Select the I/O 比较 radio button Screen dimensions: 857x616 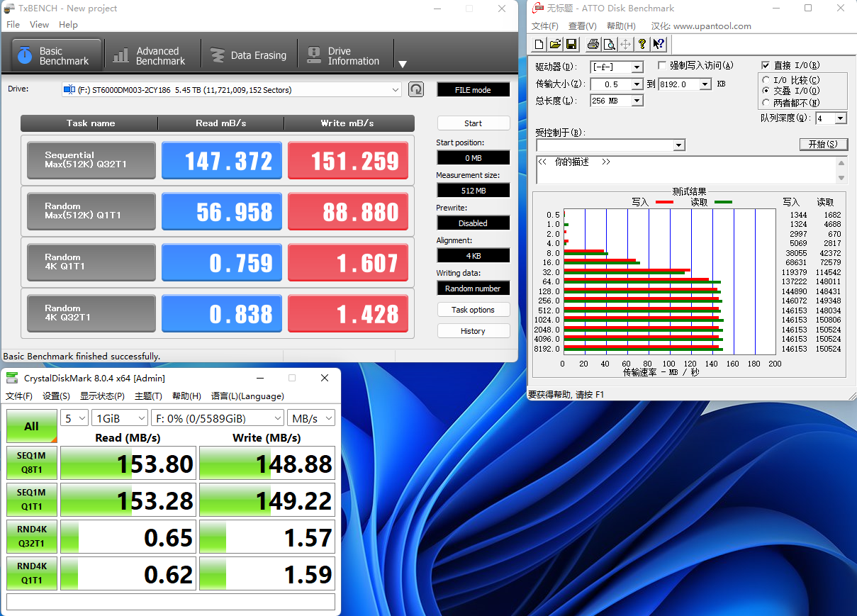[x=766, y=80]
